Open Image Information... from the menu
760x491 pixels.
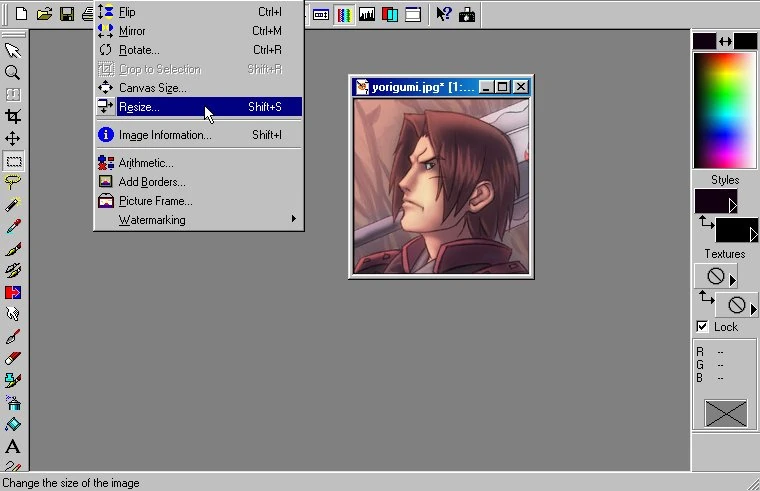(x=199, y=135)
